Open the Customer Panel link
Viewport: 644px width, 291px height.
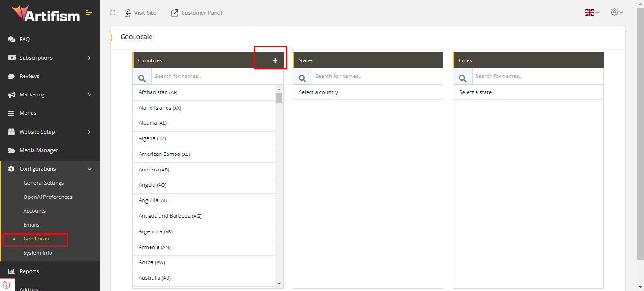point(196,13)
